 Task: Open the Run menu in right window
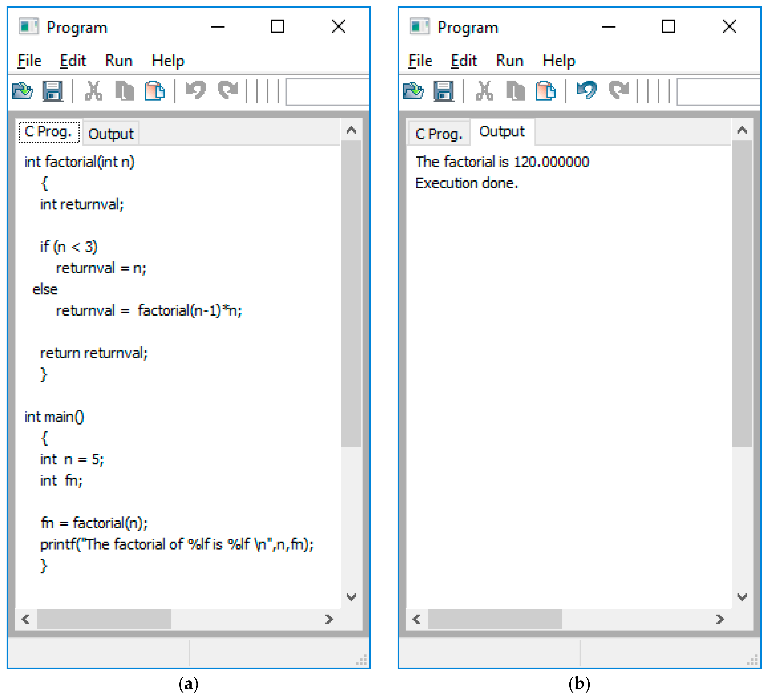510,61
